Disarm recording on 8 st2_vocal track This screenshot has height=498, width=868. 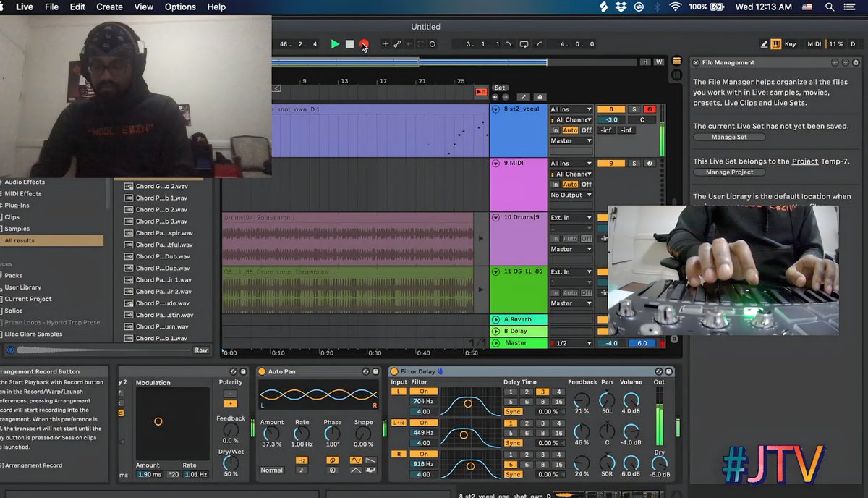[650, 109]
